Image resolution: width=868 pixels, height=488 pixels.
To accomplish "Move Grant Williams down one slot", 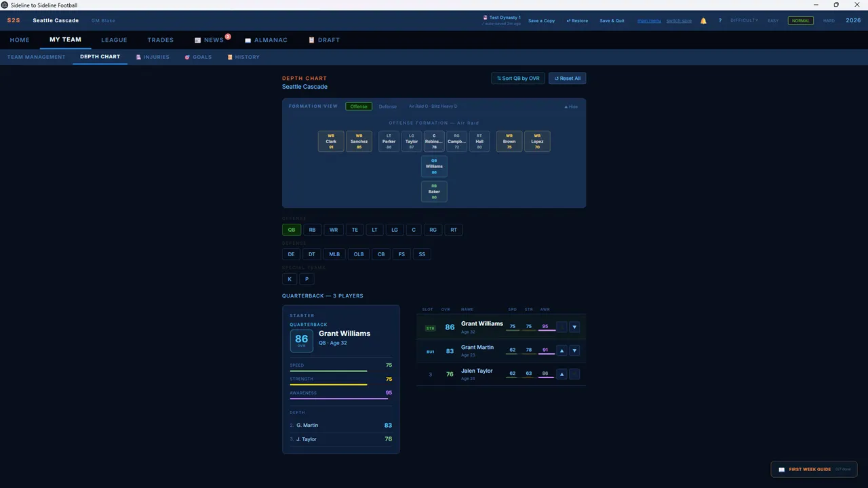I will click(574, 327).
